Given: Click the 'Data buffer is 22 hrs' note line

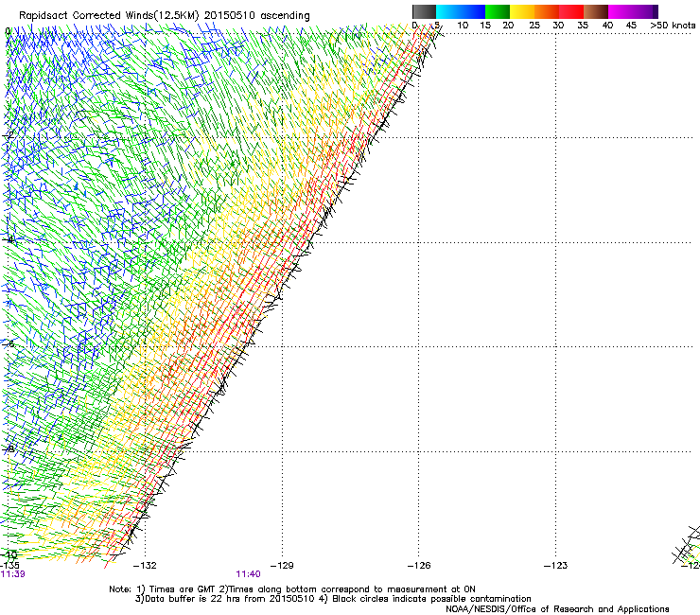Looking at the screenshot, I should pyautogui.click(x=333, y=599).
